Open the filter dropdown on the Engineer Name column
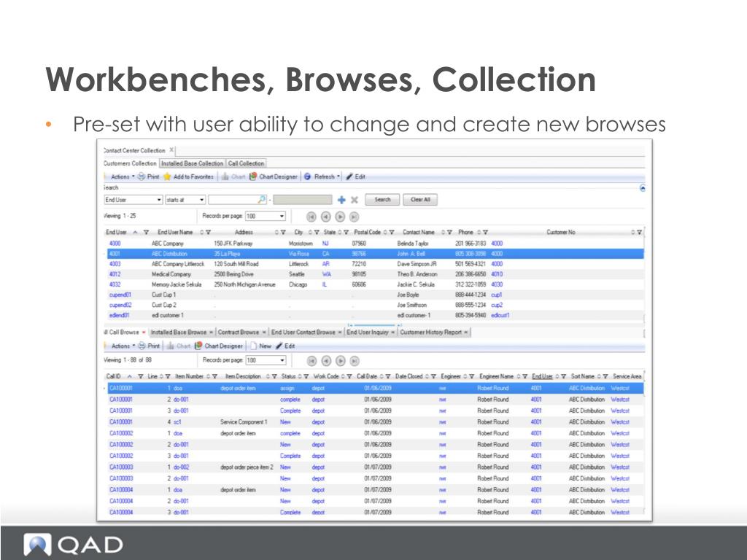Screen dimensions: 747x560 525,377
